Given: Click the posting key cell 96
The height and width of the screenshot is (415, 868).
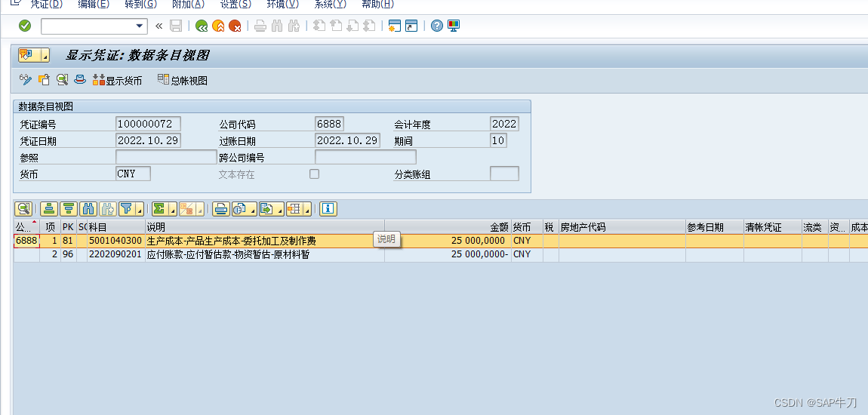Looking at the screenshot, I should [x=68, y=254].
